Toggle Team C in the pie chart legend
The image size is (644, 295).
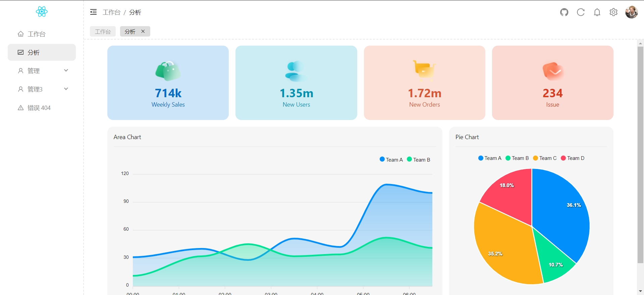pos(545,158)
